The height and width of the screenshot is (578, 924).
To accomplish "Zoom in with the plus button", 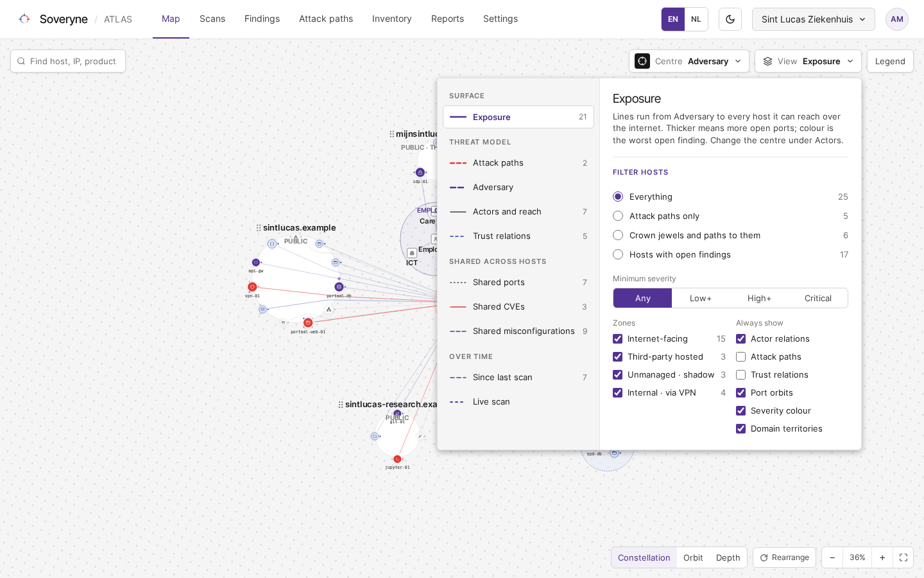I will click(x=882, y=557).
